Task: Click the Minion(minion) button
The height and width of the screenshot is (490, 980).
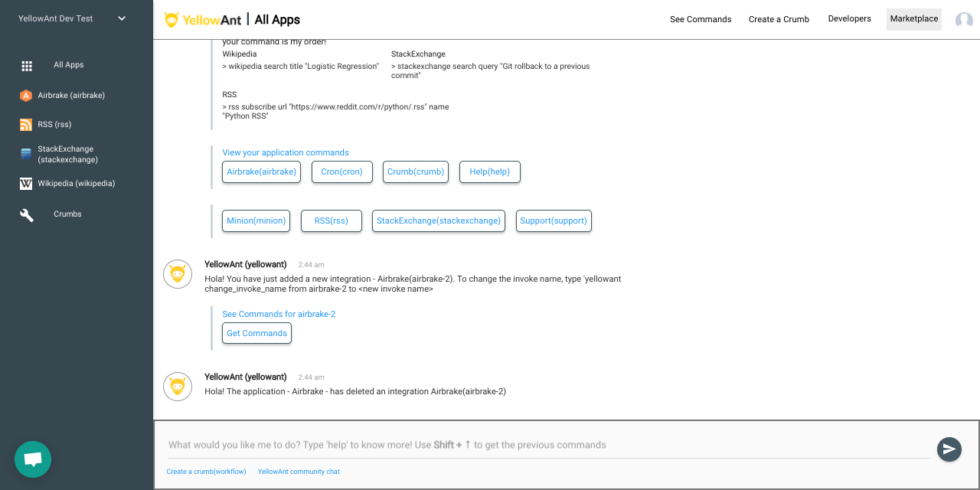Action: tap(256, 220)
